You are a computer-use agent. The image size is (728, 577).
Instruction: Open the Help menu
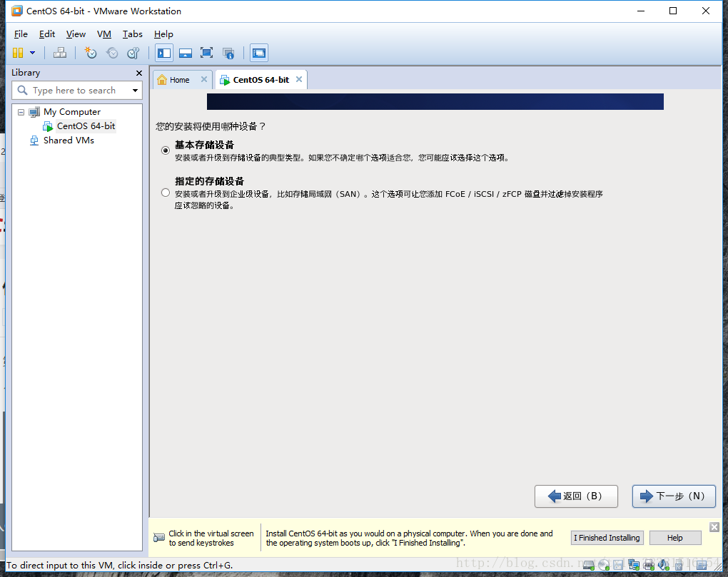163,34
